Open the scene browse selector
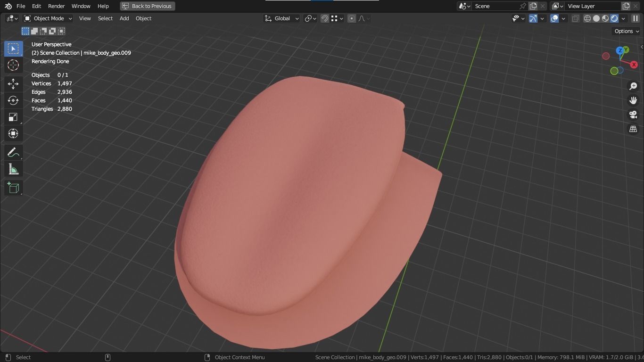644x362 pixels. tap(465, 6)
